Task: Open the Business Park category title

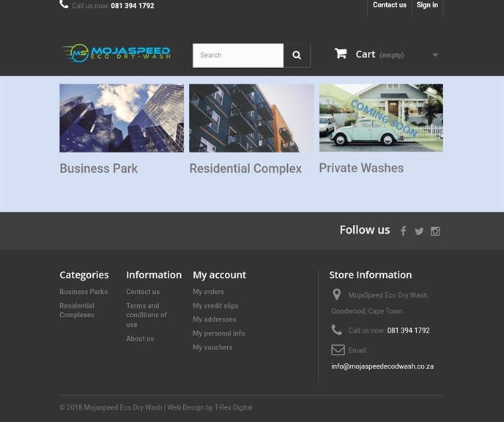Action: pos(99,169)
